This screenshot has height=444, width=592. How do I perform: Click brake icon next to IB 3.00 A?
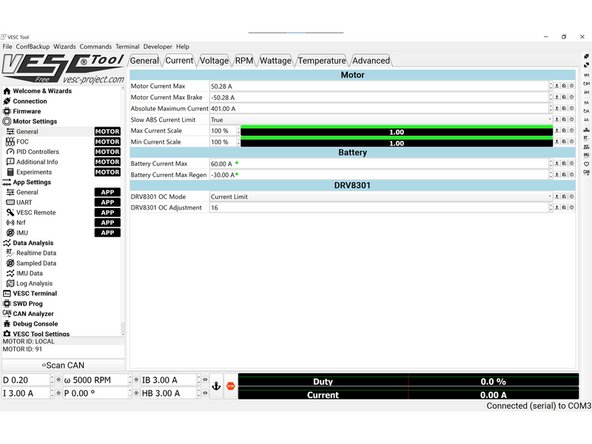point(205,380)
